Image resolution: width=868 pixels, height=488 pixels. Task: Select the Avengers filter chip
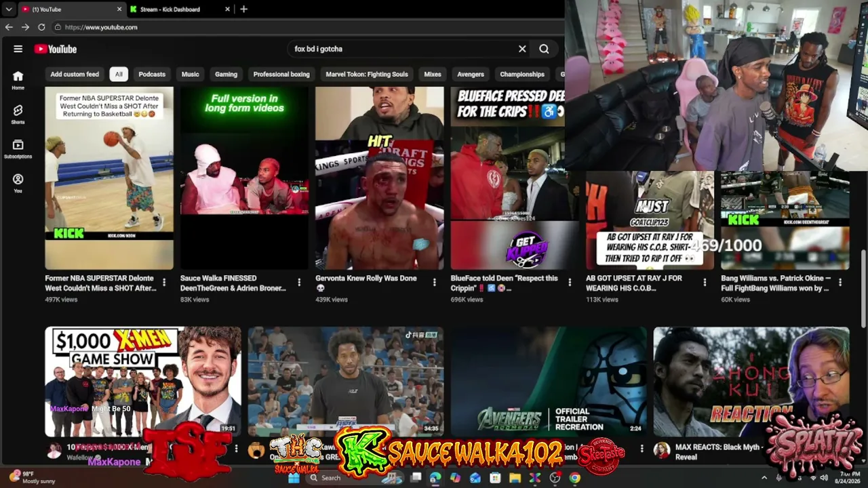click(471, 75)
